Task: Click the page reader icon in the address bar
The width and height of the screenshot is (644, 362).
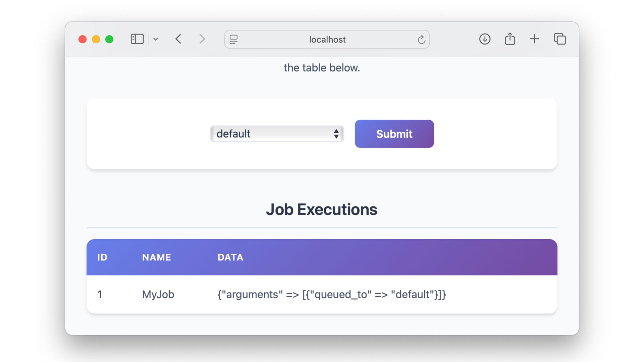Action: (234, 39)
